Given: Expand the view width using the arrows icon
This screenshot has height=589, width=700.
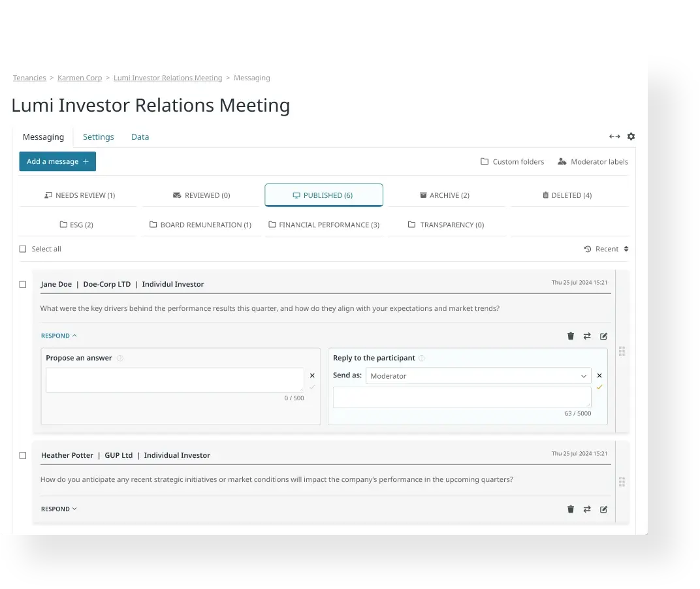Looking at the screenshot, I should click(614, 136).
